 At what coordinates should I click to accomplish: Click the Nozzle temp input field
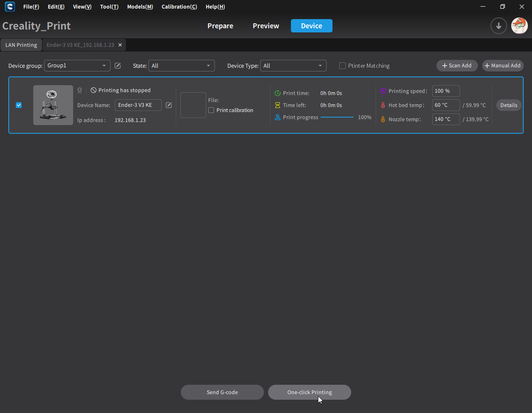coord(446,119)
